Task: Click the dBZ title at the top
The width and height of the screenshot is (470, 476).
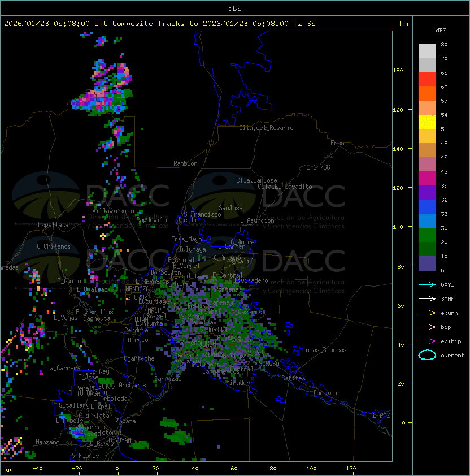Action: (235, 8)
